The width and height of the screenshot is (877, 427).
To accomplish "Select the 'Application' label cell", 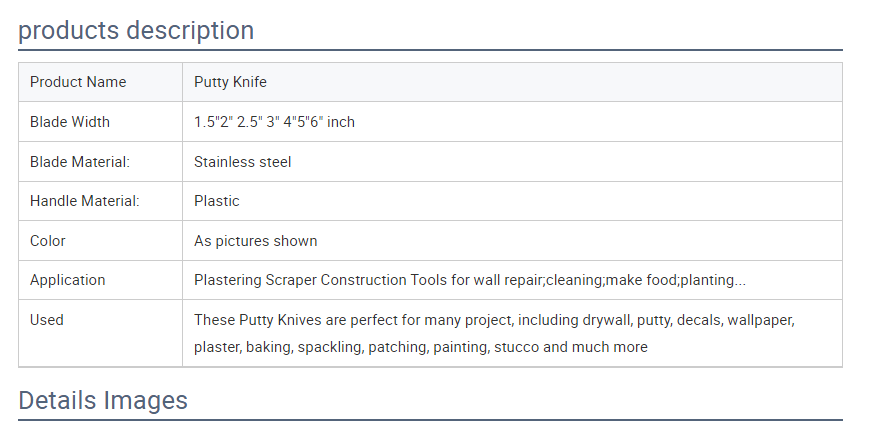I will pos(101,280).
